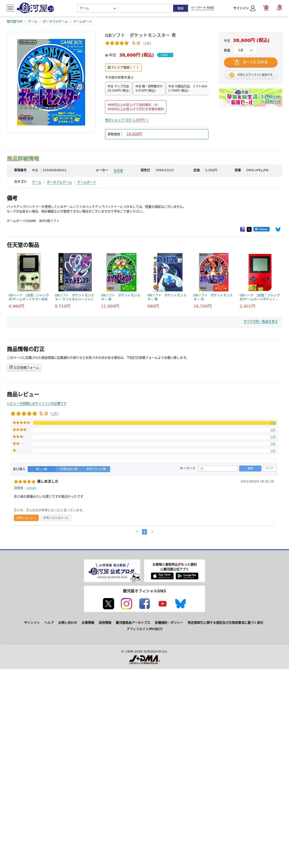Viewport: 289px width, 868px height.
Task: Go to next review page arrow
Action: click(x=152, y=532)
